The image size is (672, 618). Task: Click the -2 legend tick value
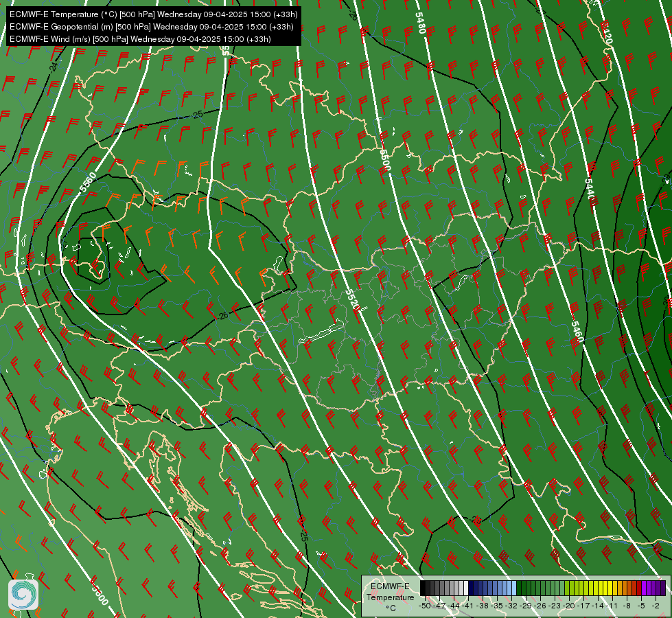pyautogui.click(x=656, y=606)
